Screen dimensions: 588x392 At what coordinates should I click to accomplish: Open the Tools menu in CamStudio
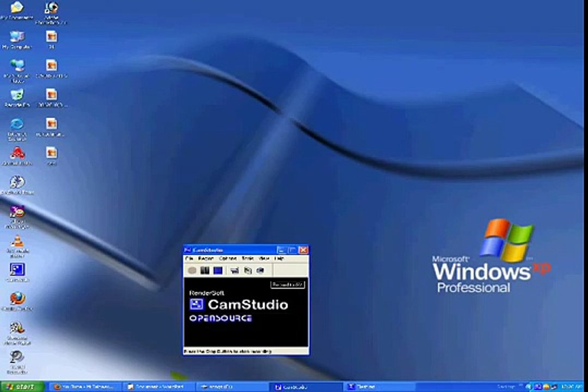coord(248,259)
